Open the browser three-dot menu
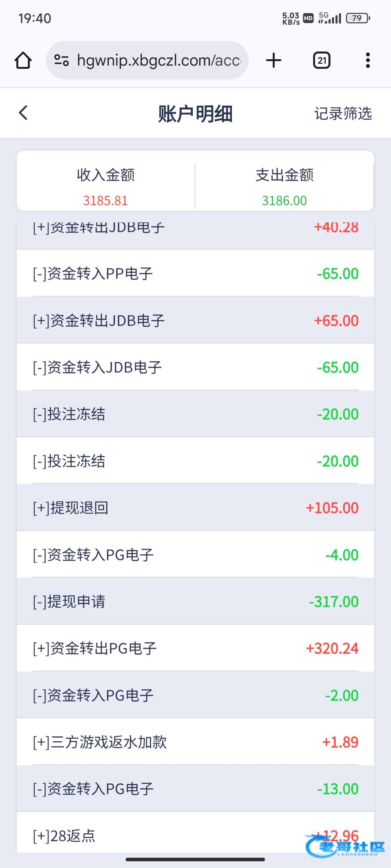Viewport: 391px width, 868px height. click(368, 60)
